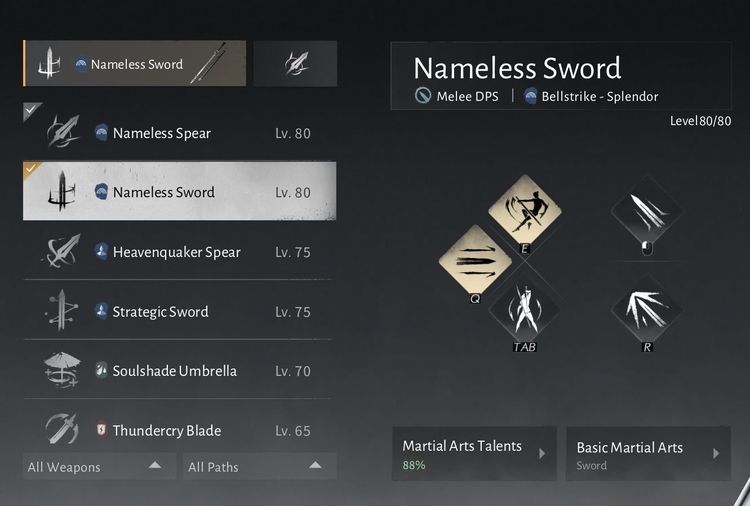Screen dimensions: 750x506
Task: Click the Soulshade Umbrella weapon icon
Action: coord(60,371)
